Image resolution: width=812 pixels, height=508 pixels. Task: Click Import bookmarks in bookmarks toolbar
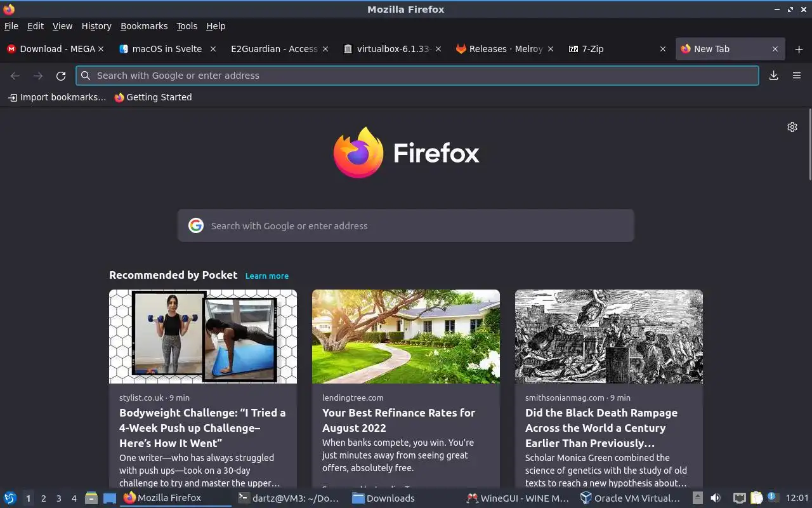pos(57,97)
